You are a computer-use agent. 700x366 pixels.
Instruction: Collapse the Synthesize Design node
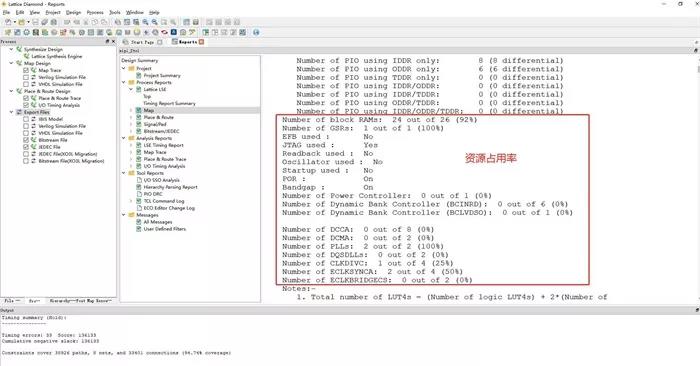click(x=12, y=49)
